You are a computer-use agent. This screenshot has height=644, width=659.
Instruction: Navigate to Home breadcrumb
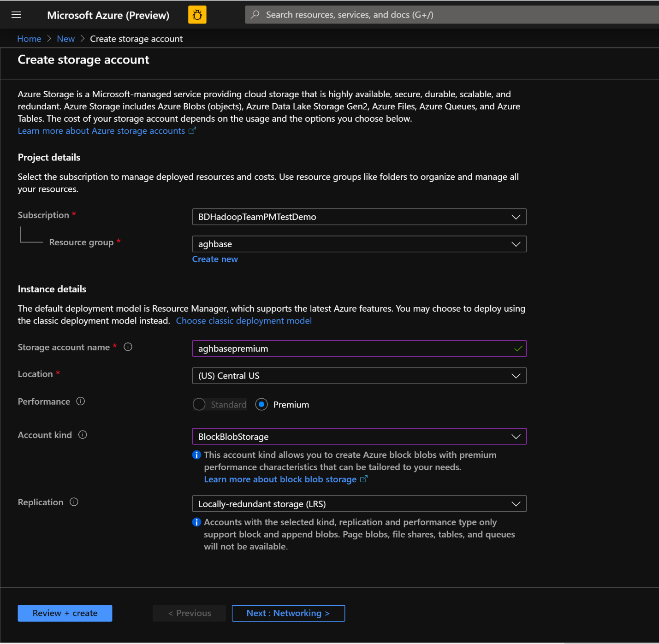[29, 39]
